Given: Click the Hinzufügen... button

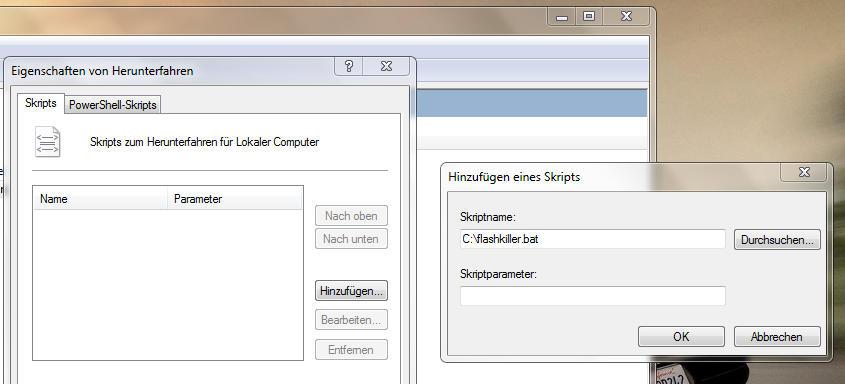Looking at the screenshot, I should (x=351, y=291).
